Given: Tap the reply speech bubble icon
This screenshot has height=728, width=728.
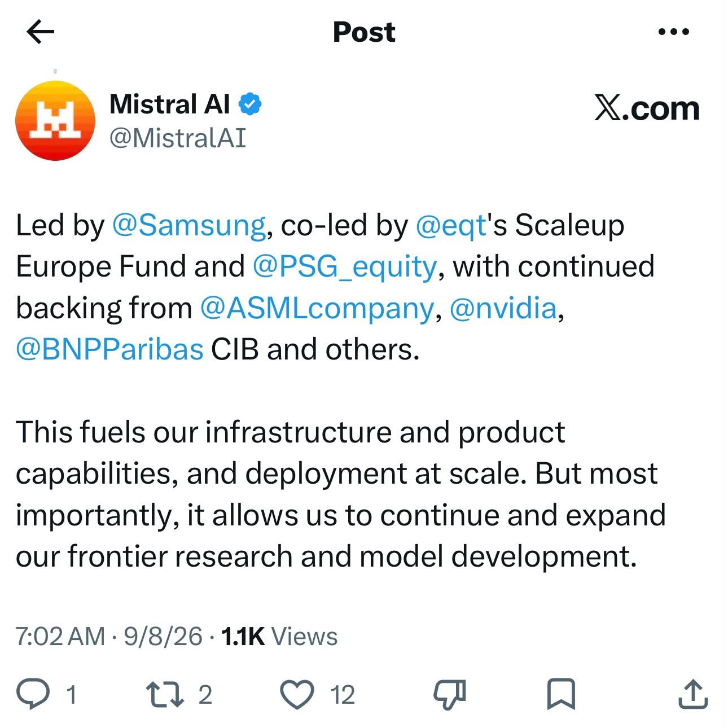Looking at the screenshot, I should coord(33,694).
